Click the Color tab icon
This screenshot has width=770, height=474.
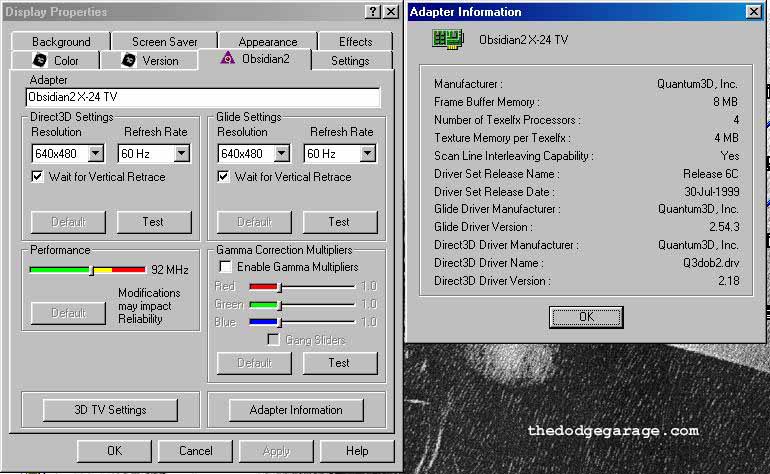40,60
